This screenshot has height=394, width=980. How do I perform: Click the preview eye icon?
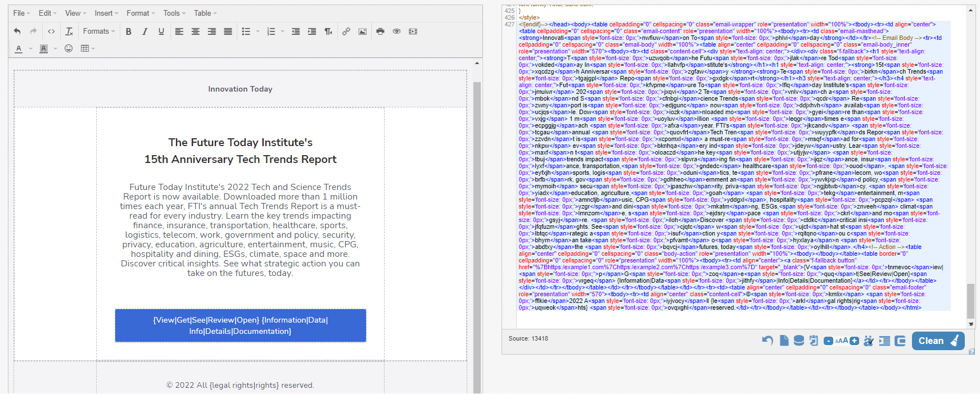pyautogui.click(x=397, y=31)
